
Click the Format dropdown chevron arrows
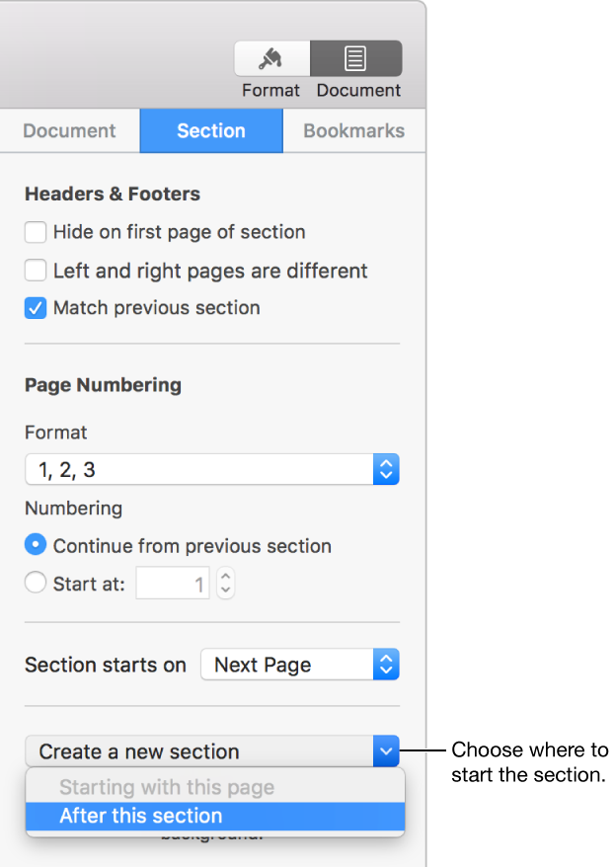click(387, 469)
